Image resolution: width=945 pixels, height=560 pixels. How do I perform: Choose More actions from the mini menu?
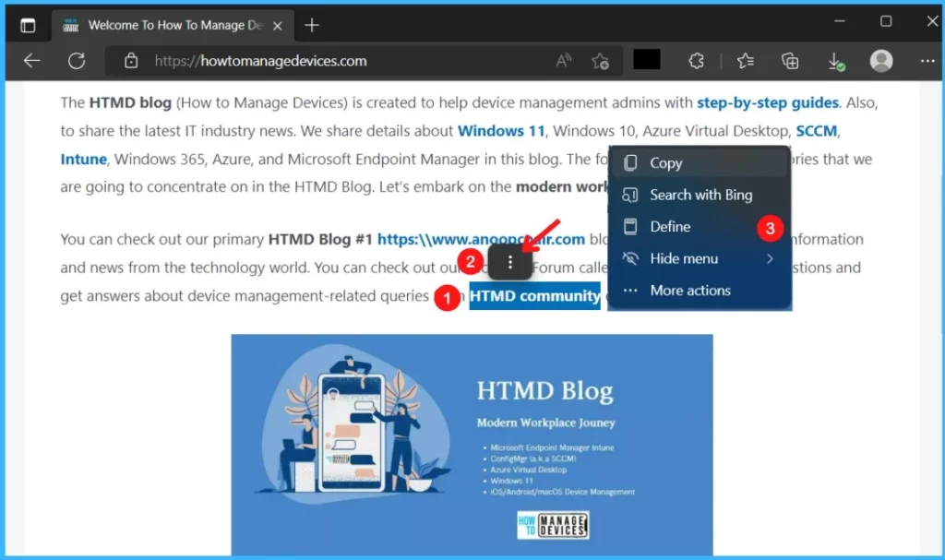pos(700,291)
